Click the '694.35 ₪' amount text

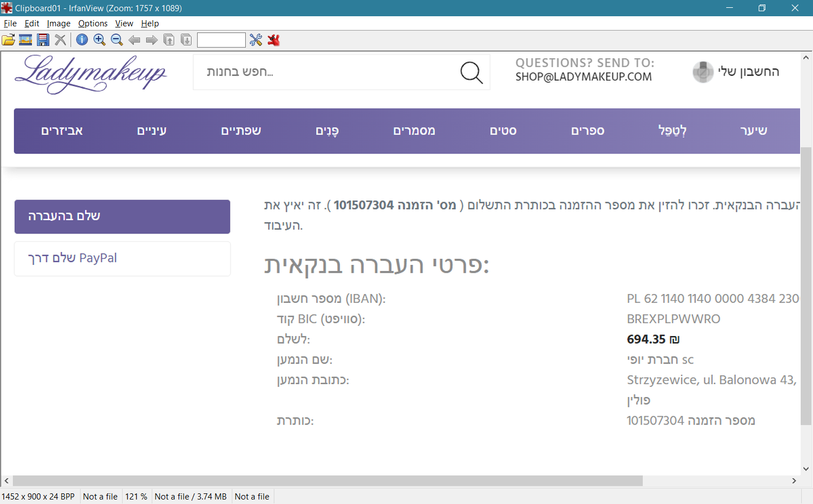click(x=653, y=339)
